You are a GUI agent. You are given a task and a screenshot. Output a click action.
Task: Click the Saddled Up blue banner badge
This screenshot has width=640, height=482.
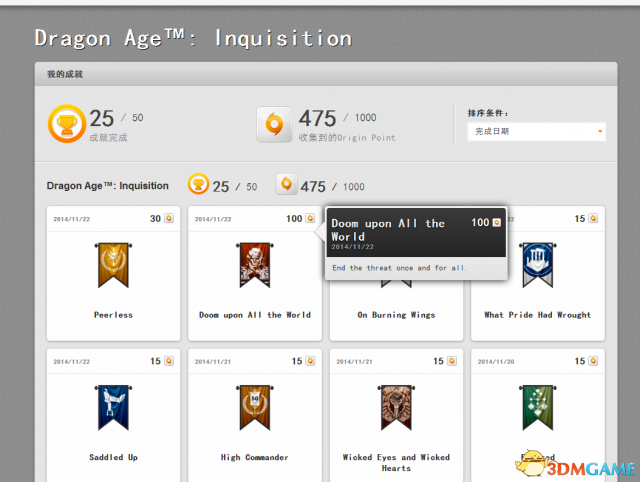(x=113, y=407)
